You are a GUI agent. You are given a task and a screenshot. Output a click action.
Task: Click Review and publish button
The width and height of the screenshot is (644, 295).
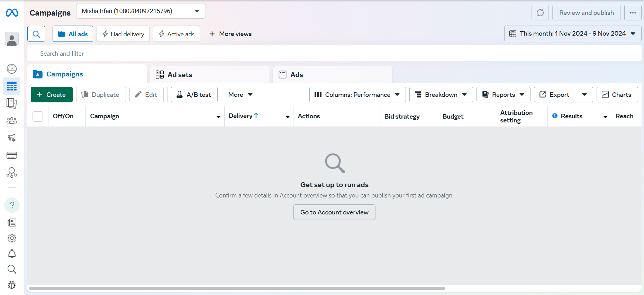(x=587, y=13)
